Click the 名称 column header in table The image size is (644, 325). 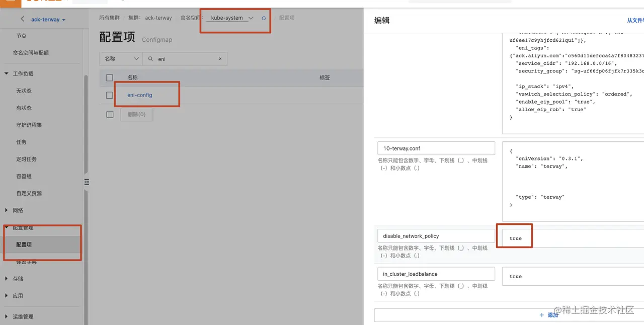(x=132, y=77)
